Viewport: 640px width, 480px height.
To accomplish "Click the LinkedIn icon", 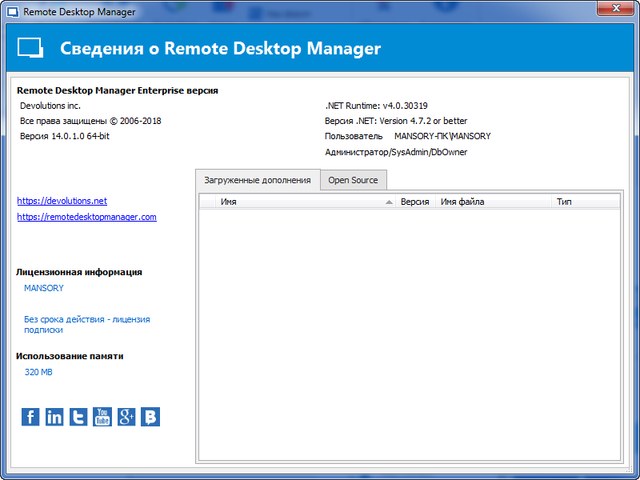I will point(54,417).
